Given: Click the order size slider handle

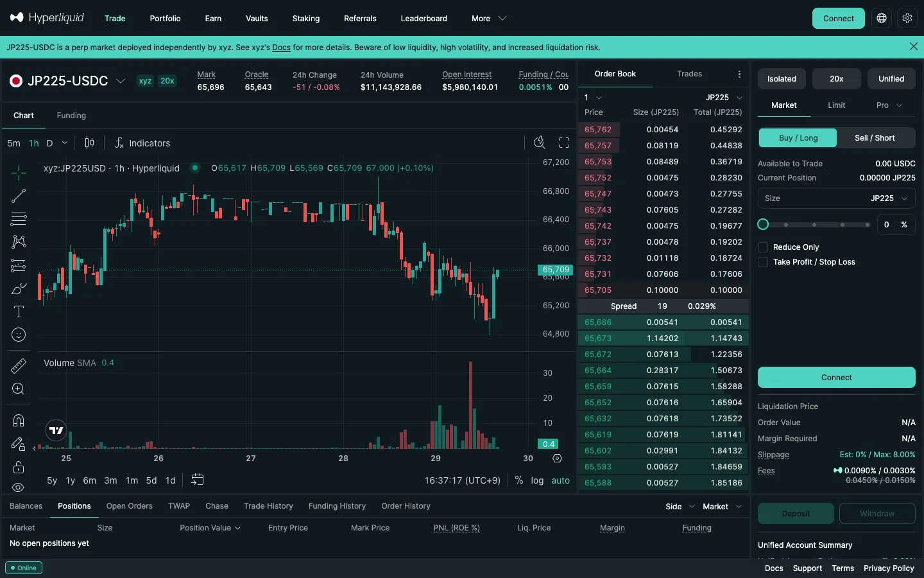Looking at the screenshot, I should pyautogui.click(x=763, y=224).
